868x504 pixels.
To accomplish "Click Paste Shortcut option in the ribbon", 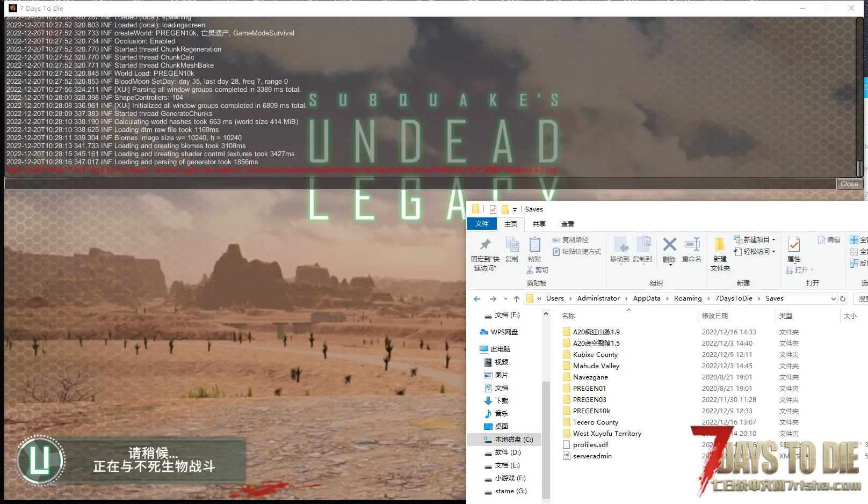I will pos(576,252).
